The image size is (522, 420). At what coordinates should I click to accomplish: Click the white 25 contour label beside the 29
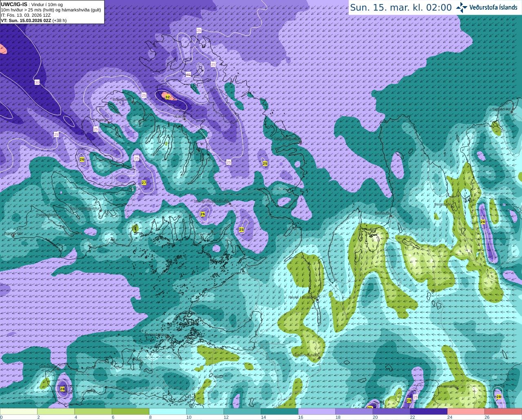pos(416,397)
